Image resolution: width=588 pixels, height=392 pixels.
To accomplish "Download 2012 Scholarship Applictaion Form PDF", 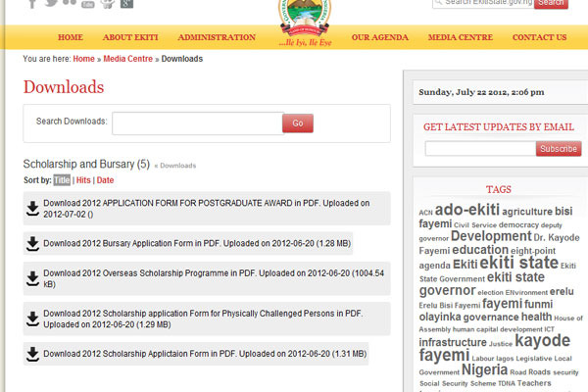I will pyautogui.click(x=196, y=354).
